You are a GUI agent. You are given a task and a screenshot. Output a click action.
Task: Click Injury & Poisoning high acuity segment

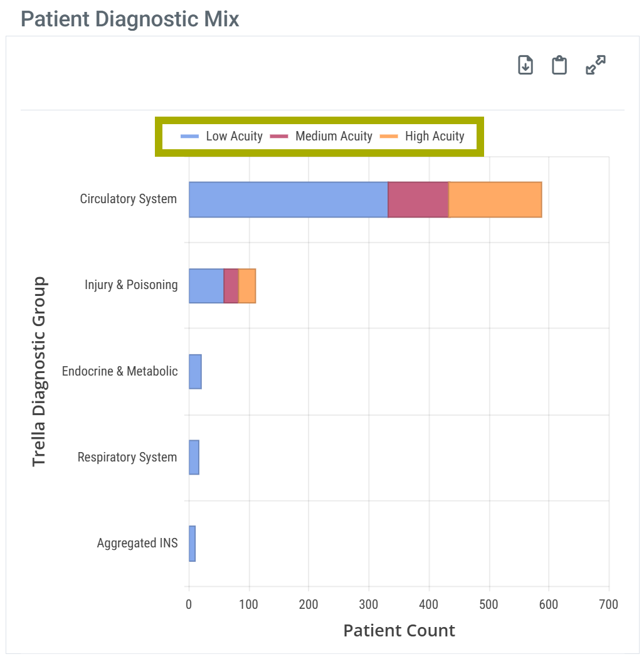pos(247,286)
